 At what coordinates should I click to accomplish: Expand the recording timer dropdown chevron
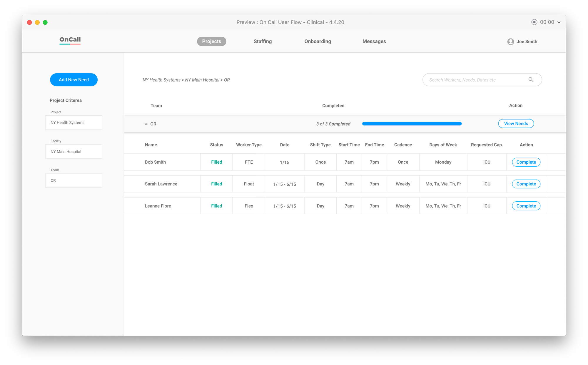[x=559, y=22]
